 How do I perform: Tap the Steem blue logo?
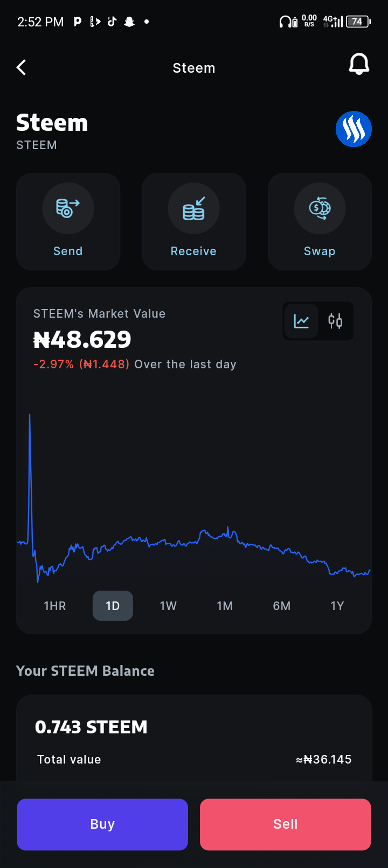click(354, 129)
